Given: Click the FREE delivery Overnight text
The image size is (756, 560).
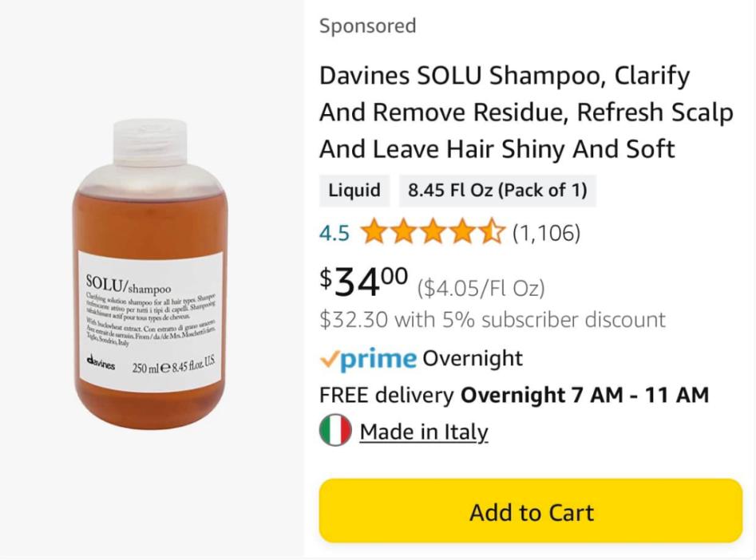Looking at the screenshot, I should 513,395.
